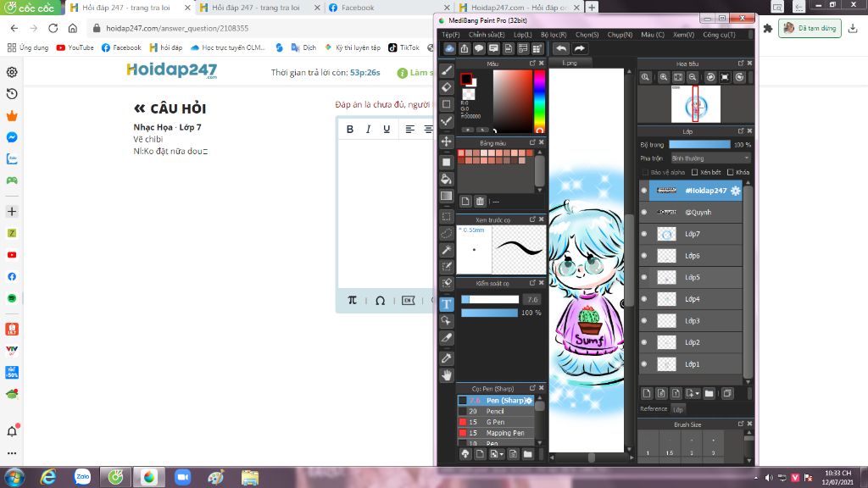Select the Pencil brush in list
Viewport: 868px width, 488px height.
pos(495,411)
